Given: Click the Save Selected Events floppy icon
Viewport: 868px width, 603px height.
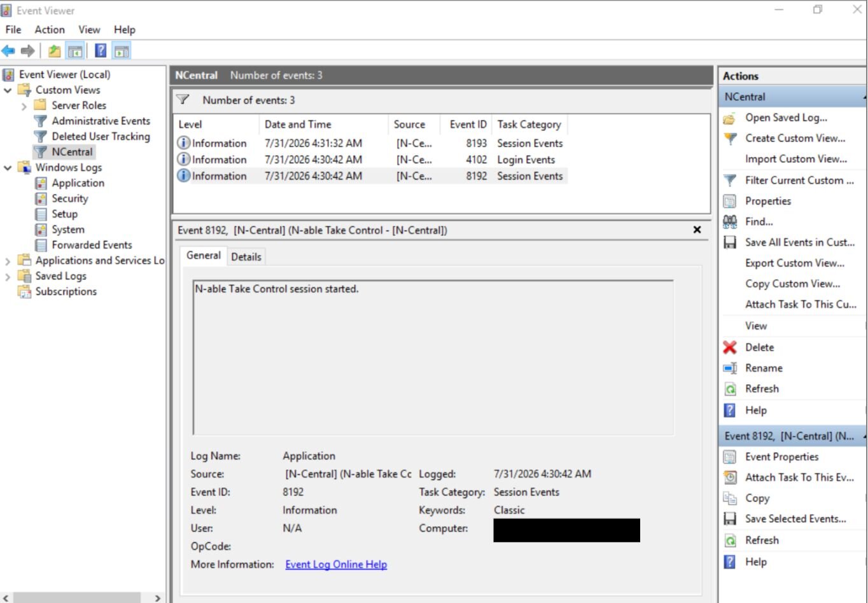Looking at the screenshot, I should [x=730, y=519].
